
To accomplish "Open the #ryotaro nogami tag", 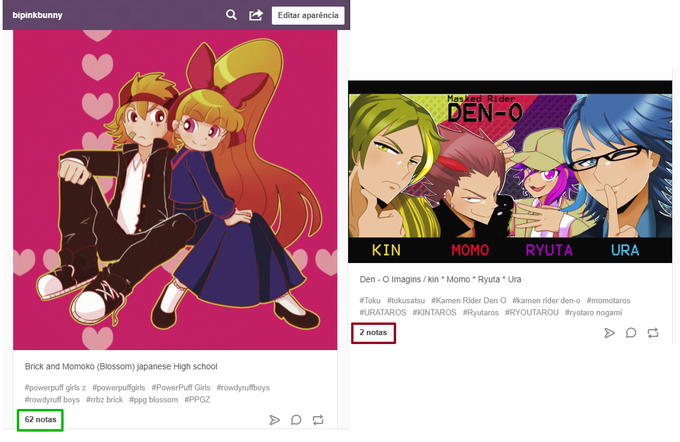I will (593, 312).
